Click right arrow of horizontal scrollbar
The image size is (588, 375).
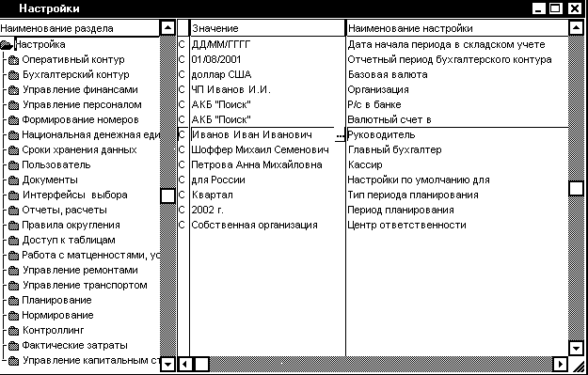(x=561, y=364)
